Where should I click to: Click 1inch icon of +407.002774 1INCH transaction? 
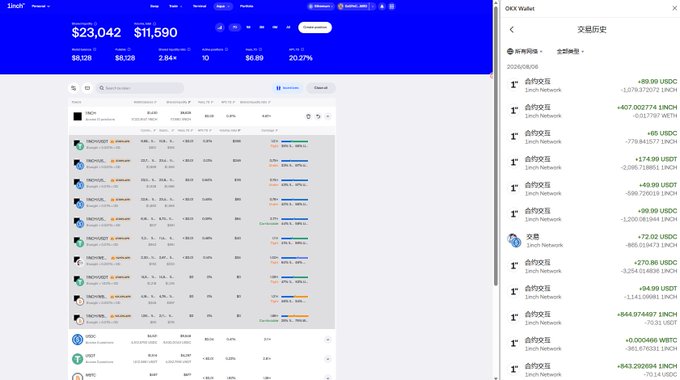(x=514, y=111)
